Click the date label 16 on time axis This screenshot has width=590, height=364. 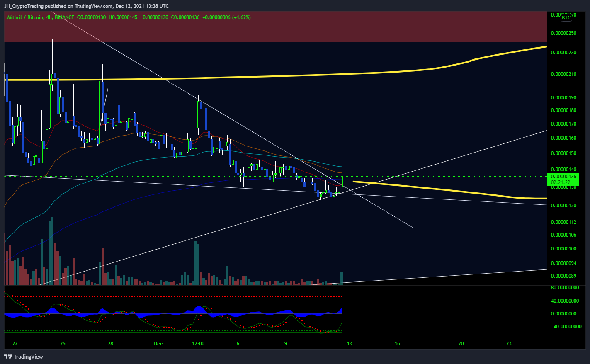[397, 344]
